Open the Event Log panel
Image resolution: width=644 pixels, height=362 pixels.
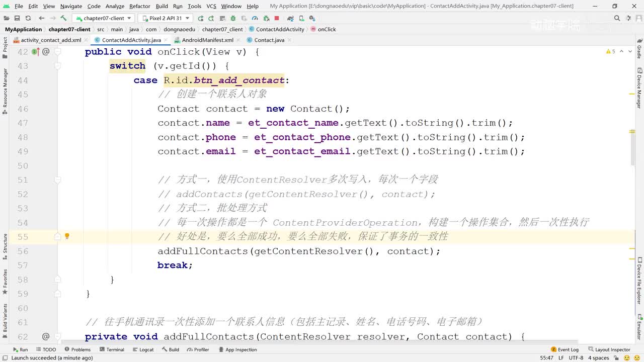tap(565, 349)
